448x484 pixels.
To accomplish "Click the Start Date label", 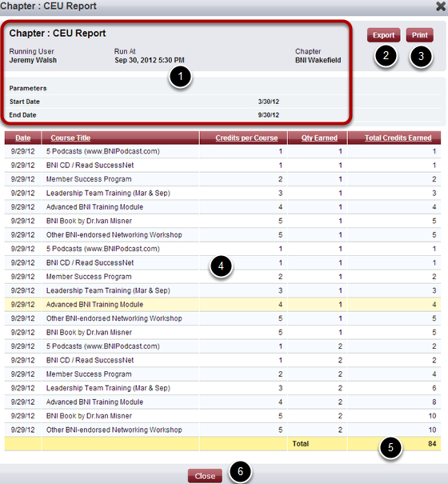I will pos(24,102).
